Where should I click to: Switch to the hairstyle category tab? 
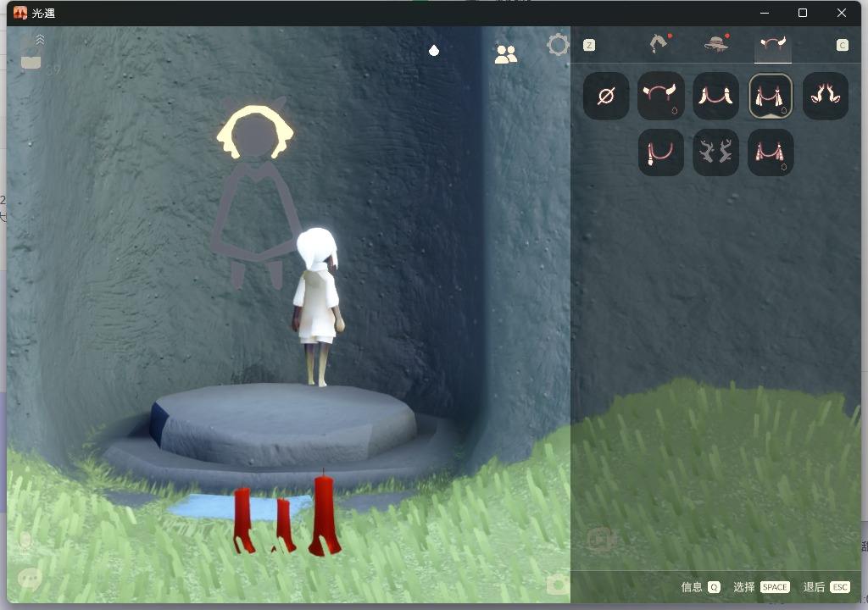[x=659, y=44]
